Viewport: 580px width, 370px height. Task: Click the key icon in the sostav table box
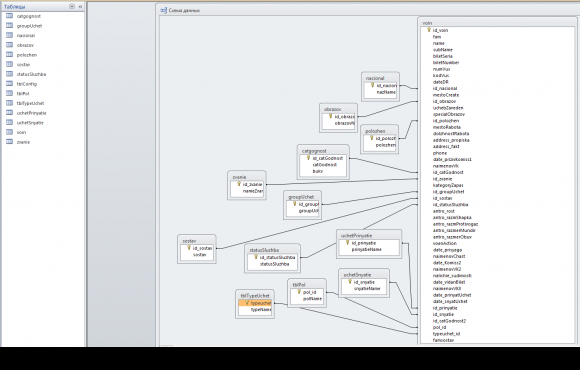click(189, 248)
